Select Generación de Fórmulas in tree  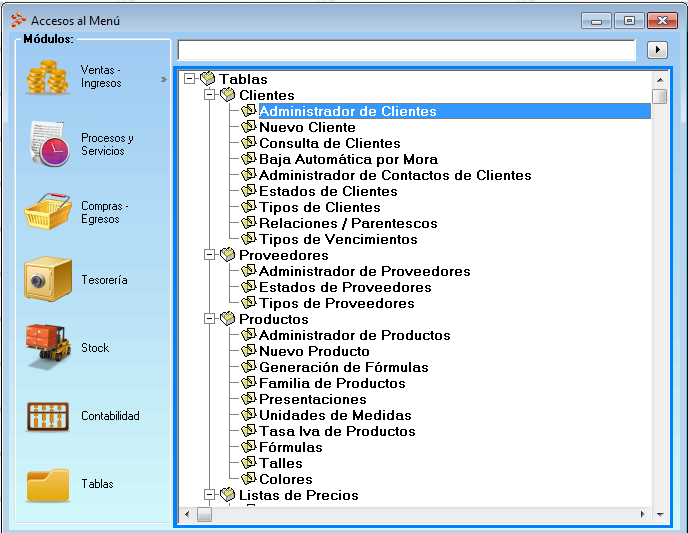(343, 367)
